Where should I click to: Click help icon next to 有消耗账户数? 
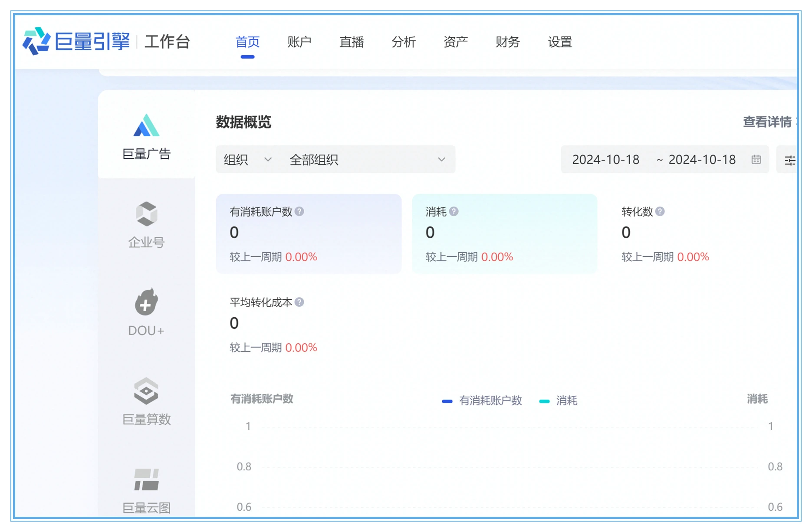click(299, 211)
